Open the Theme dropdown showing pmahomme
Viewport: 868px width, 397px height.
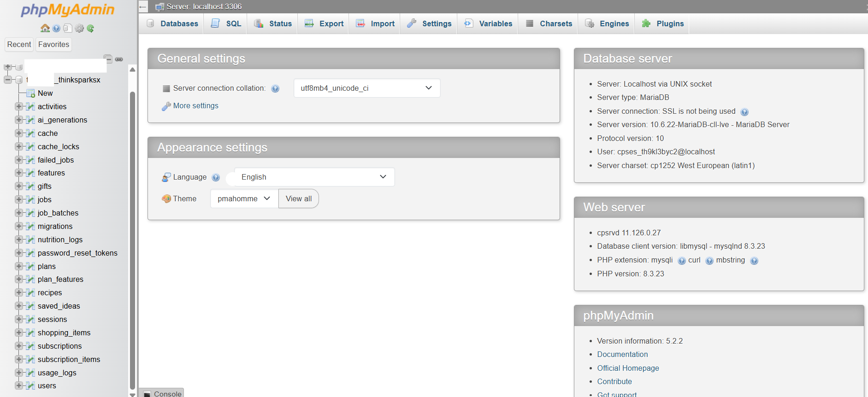click(x=244, y=198)
